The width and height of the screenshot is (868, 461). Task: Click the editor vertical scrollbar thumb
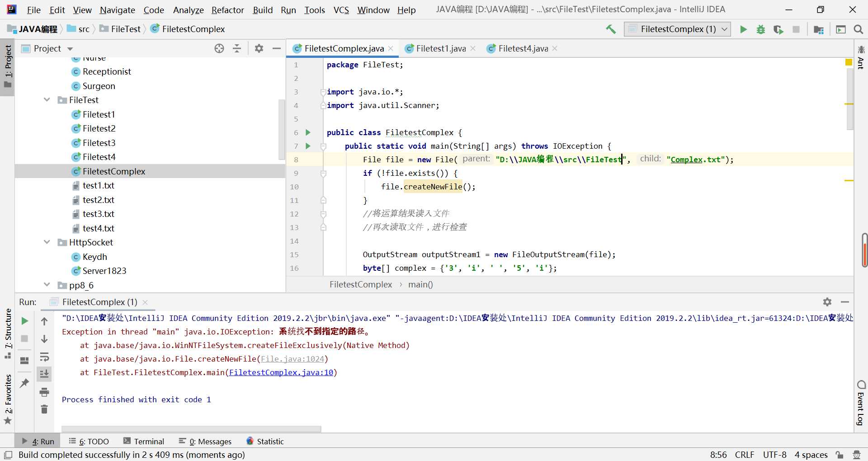tap(850, 99)
